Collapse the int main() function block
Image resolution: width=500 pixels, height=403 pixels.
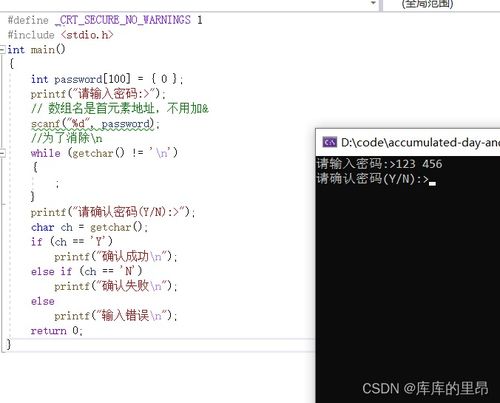(2, 50)
